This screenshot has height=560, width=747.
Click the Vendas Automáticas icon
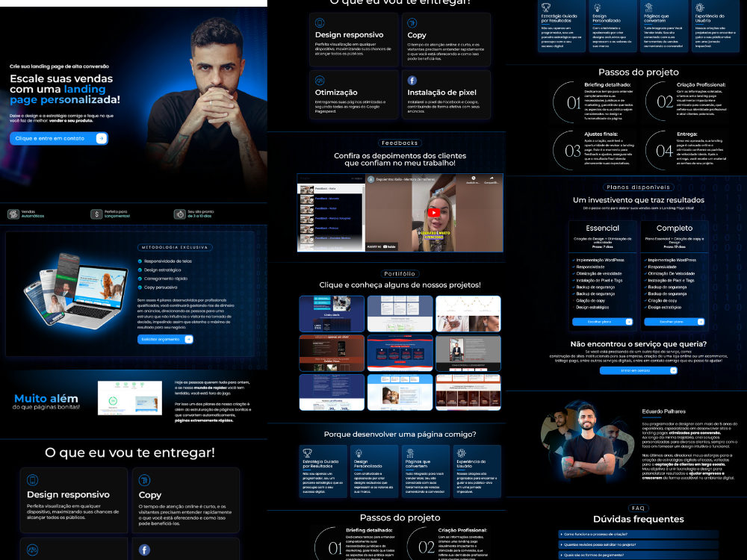tap(13, 214)
